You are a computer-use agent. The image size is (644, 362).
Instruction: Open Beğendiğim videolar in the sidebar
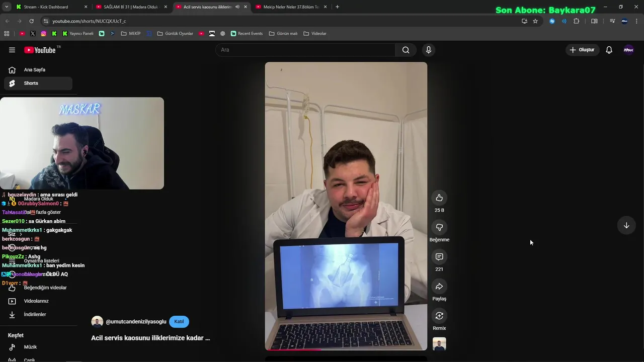38,288
